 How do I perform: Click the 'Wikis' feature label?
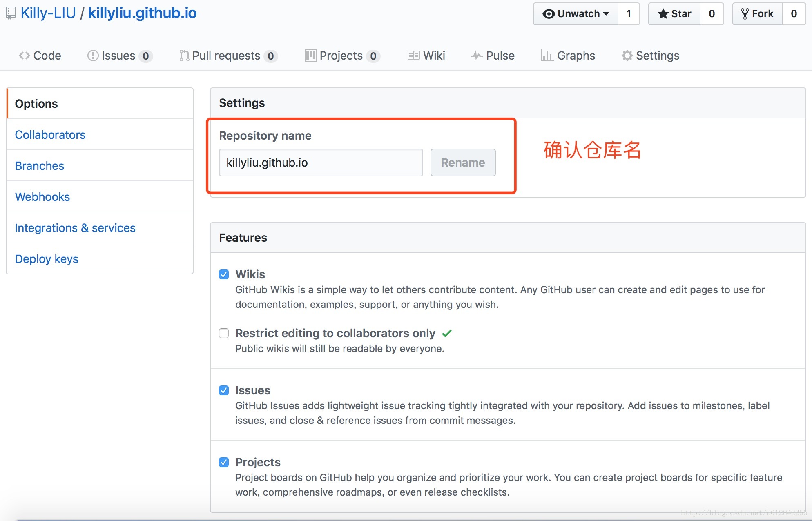250,274
